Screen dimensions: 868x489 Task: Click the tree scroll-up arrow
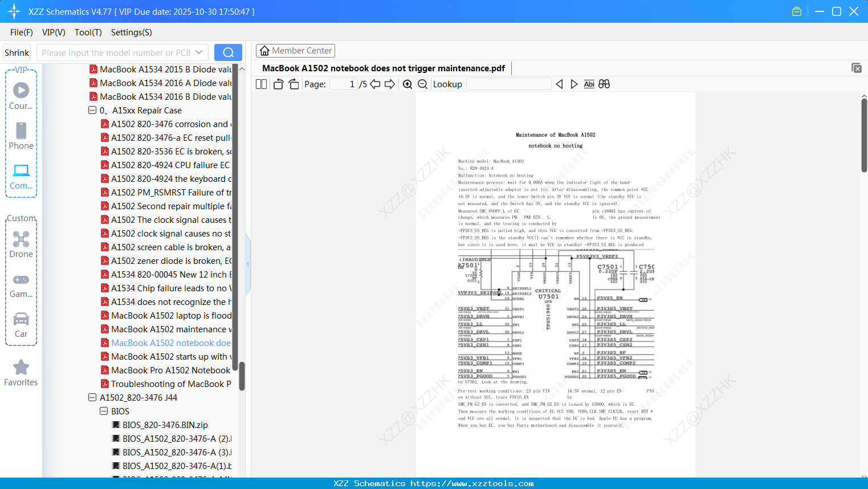coord(242,69)
